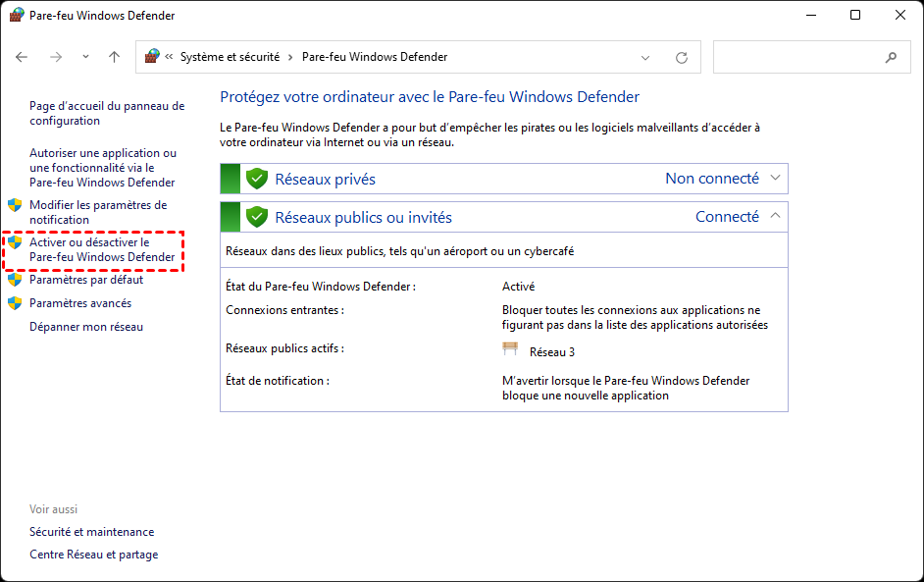Click shield icon beside 'Activer ou désactiver'
Image resolution: width=924 pixels, height=582 pixels.
[15, 242]
